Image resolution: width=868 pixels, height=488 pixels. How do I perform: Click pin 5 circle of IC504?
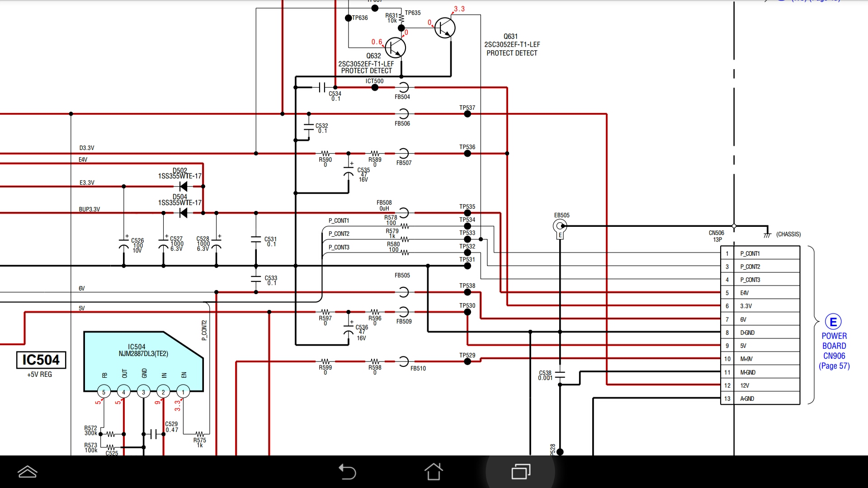[104, 392]
